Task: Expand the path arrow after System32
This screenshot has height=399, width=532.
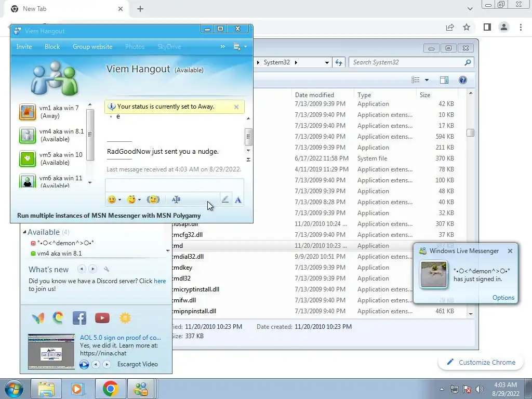Action: 296,62
